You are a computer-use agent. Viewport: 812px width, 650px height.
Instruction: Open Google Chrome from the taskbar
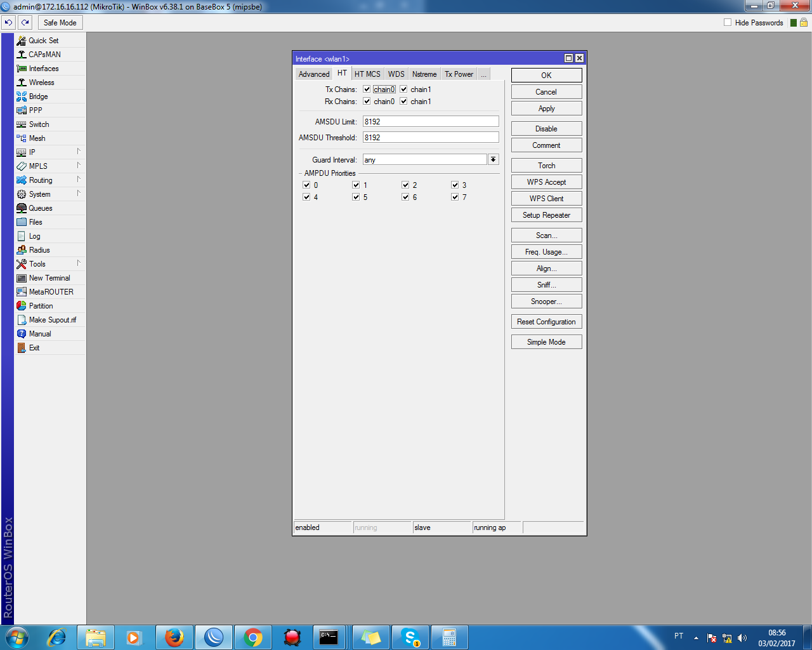(253, 637)
